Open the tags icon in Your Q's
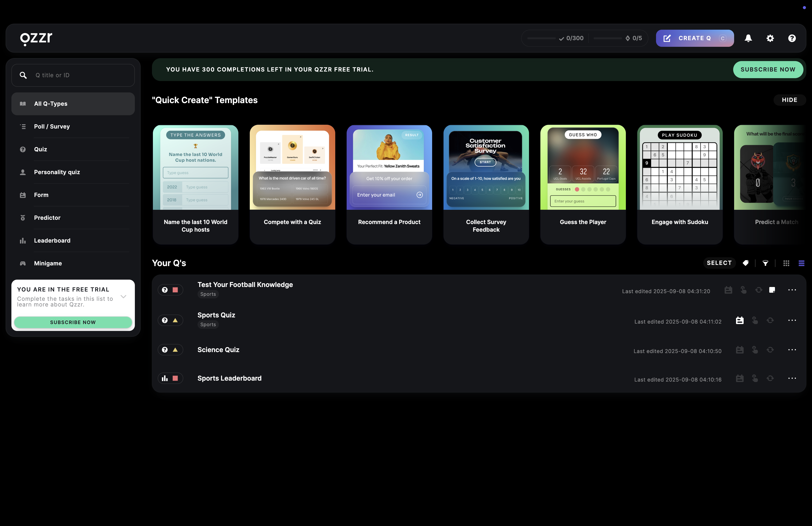This screenshot has height=526, width=812. click(x=746, y=263)
